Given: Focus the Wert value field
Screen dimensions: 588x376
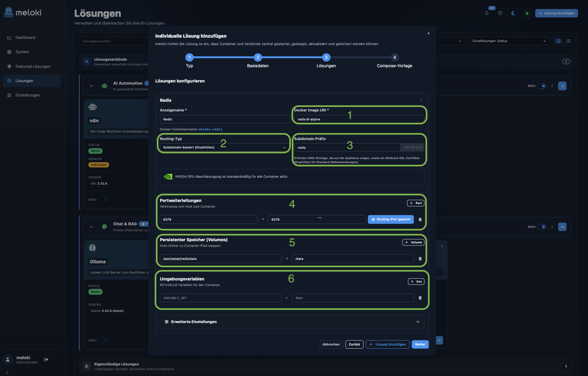Looking at the screenshot, I should pyautogui.click(x=353, y=298).
